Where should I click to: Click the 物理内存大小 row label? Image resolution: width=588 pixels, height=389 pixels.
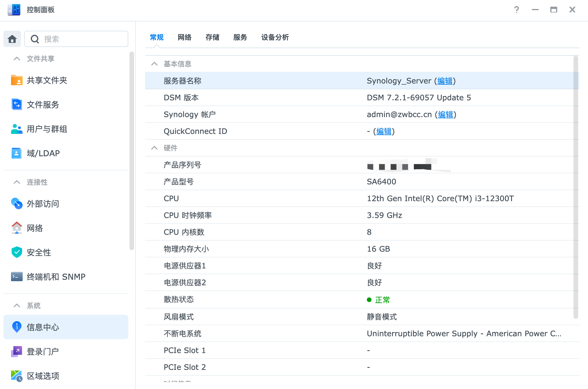(x=186, y=249)
